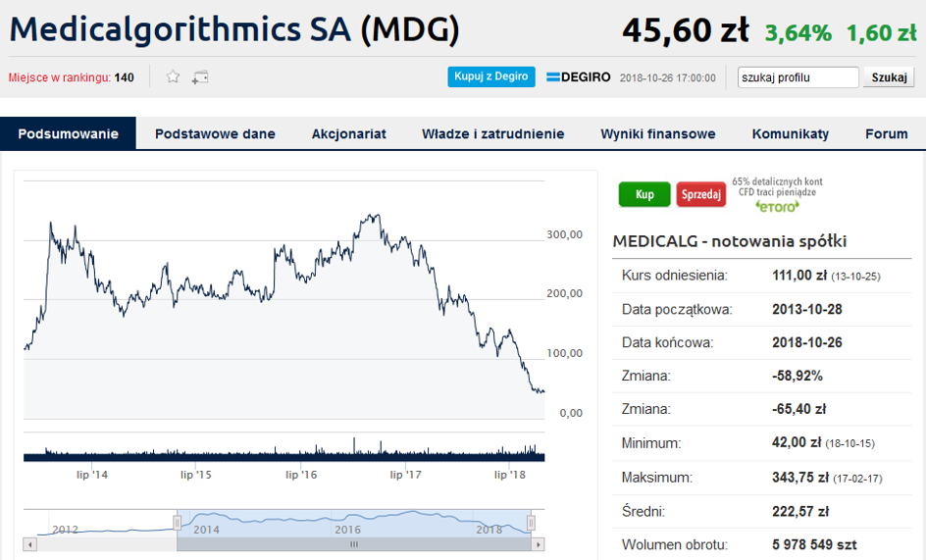Grab the left range handle in navigator
The height and width of the screenshot is (560, 927).
pyautogui.click(x=177, y=523)
